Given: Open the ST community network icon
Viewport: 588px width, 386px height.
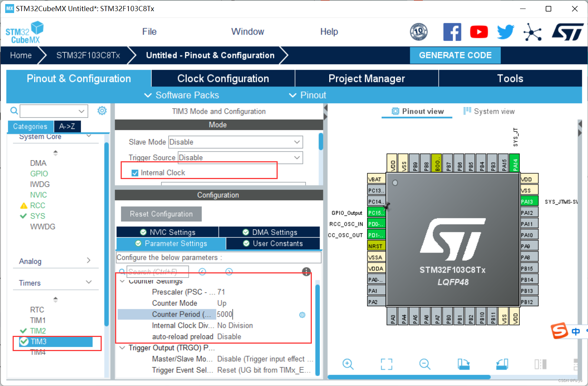Looking at the screenshot, I should [x=532, y=32].
